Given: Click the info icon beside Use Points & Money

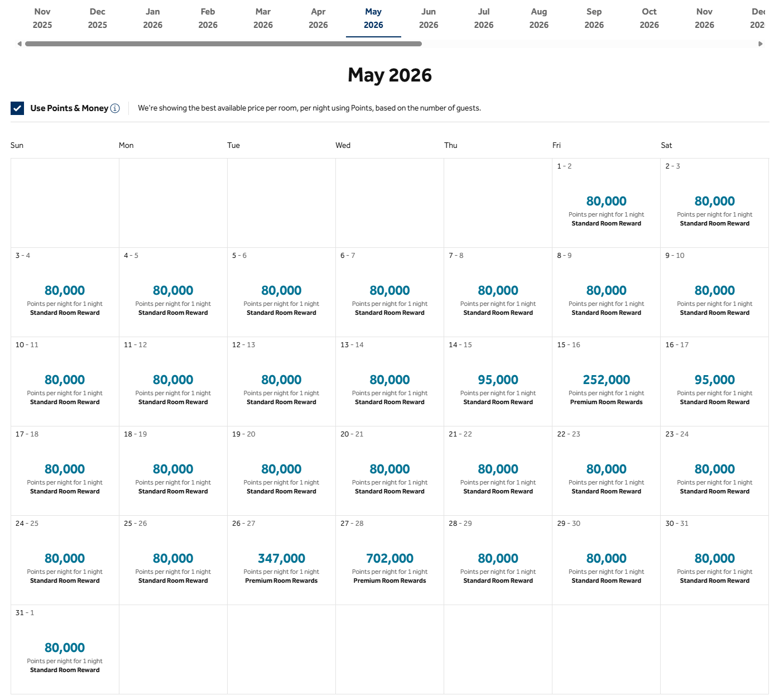Looking at the screenshot, I should (x=116, y=108).
